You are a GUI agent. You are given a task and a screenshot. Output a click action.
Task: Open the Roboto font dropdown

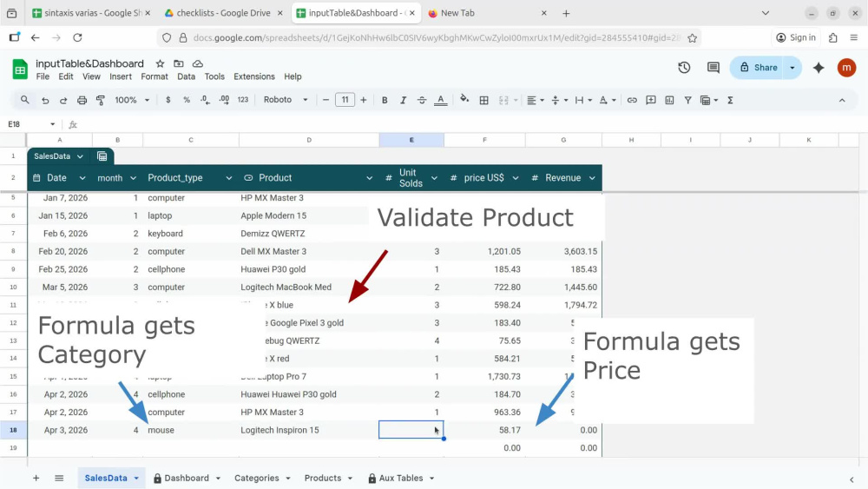pos(286,100)
